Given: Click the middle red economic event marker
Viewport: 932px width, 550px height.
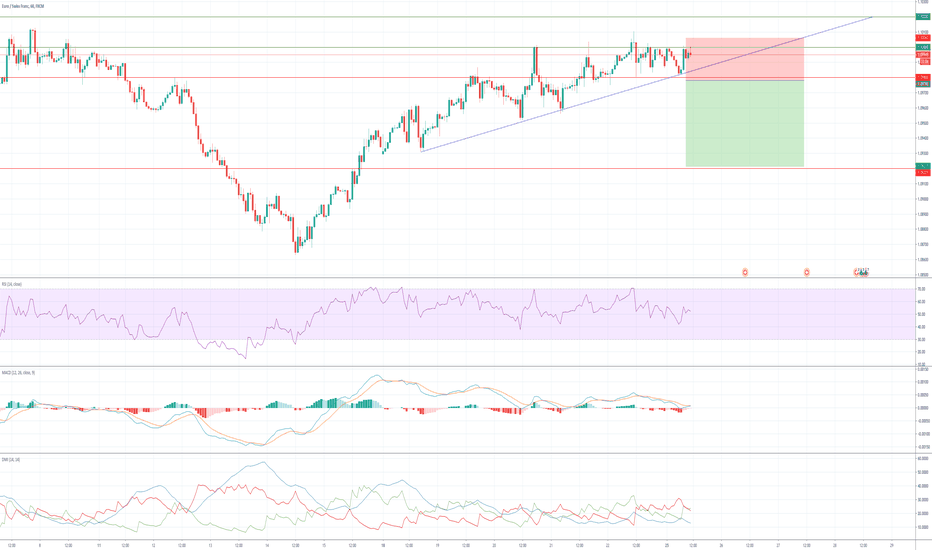Looking at the screenshot, I should pyautogui.click(x=806, y=271).
